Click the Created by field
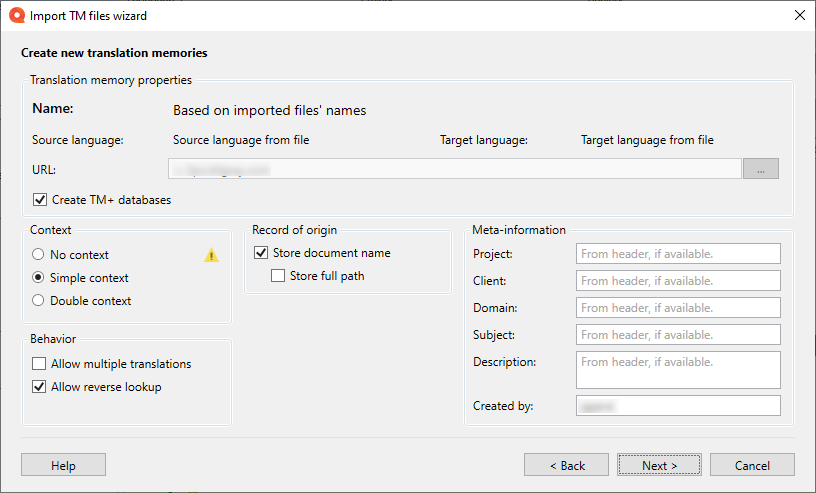 tap(677, 406)
